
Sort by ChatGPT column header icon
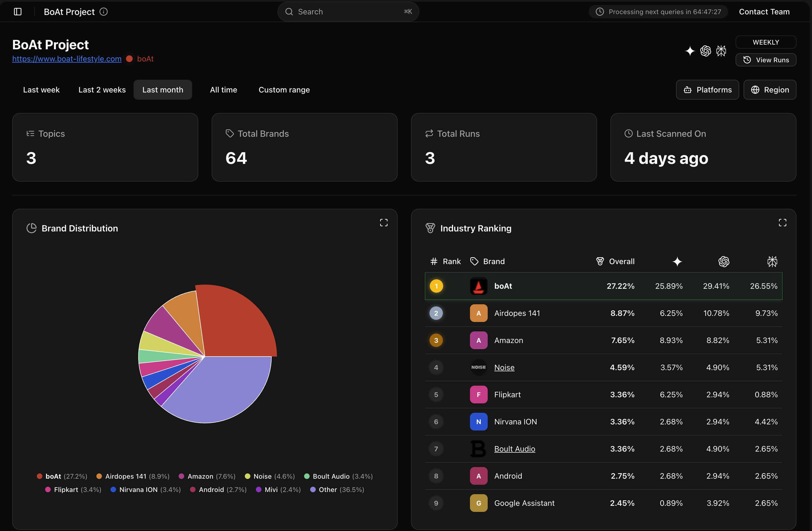[724, 262]
